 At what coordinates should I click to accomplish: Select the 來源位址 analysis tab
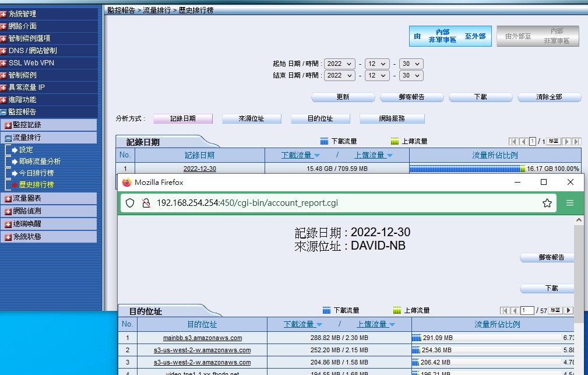pyautogui.click(x=251, y=118)
